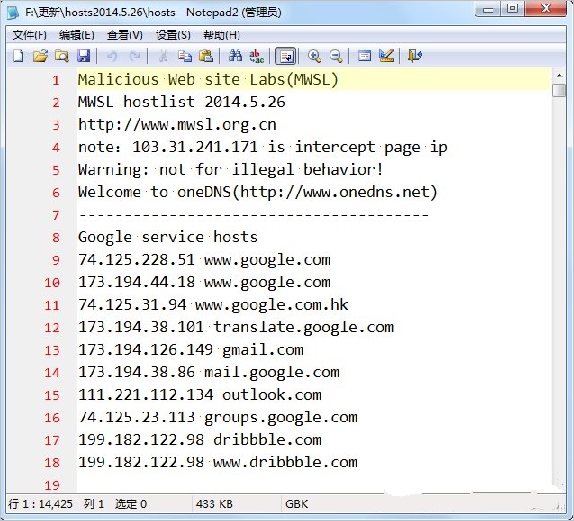Click the Open file folder icon
Viewport: 574px width, 521px height.
point(40,56)
